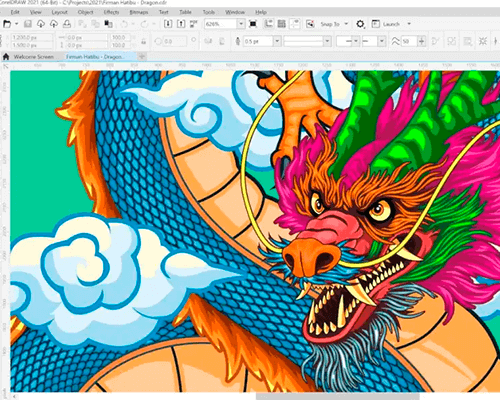Click the Save floppy disk icon
The image size is (500, 400).
click(28, 24)
